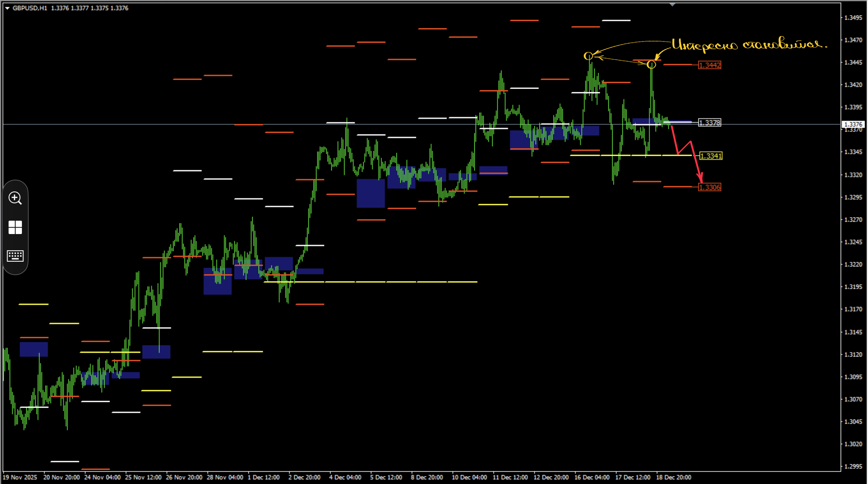
Task: Expand the GBPUSD,H1 chart title arrow
Action: (7, 8)
